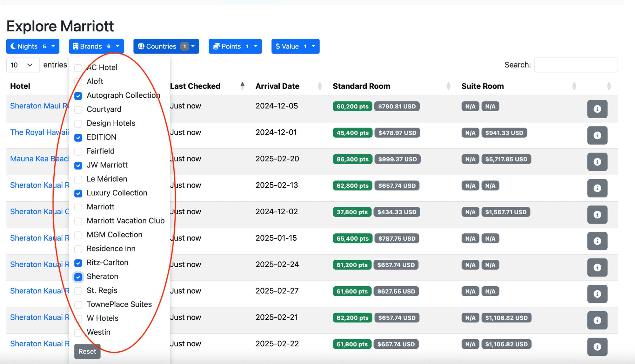Click the 60,200 pts badge
Image resolution: width=635 pixels, height=364 pixels.
pyautogui.click(x=352, y=107)
